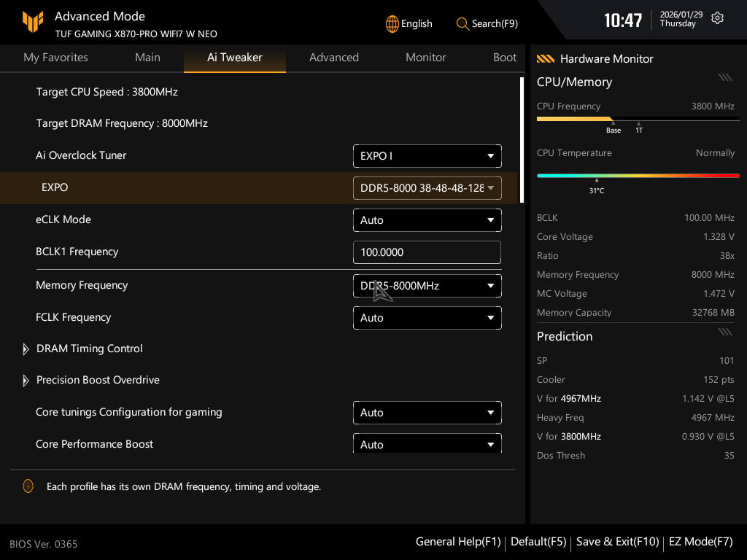Click the Search magnifier icon
Viewport: 747px width, 560px height.
[x=462, y=23]
